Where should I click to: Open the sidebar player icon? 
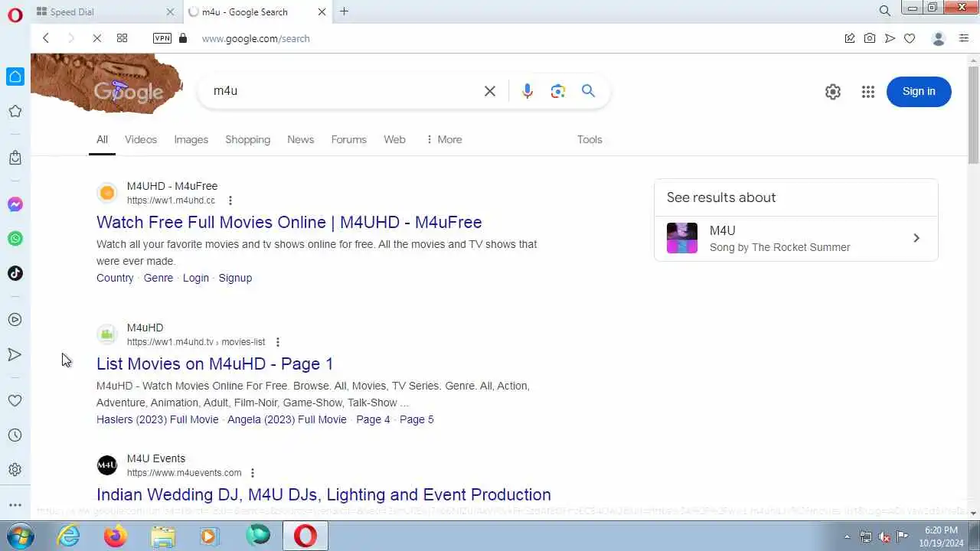click(x=15, y=320)
